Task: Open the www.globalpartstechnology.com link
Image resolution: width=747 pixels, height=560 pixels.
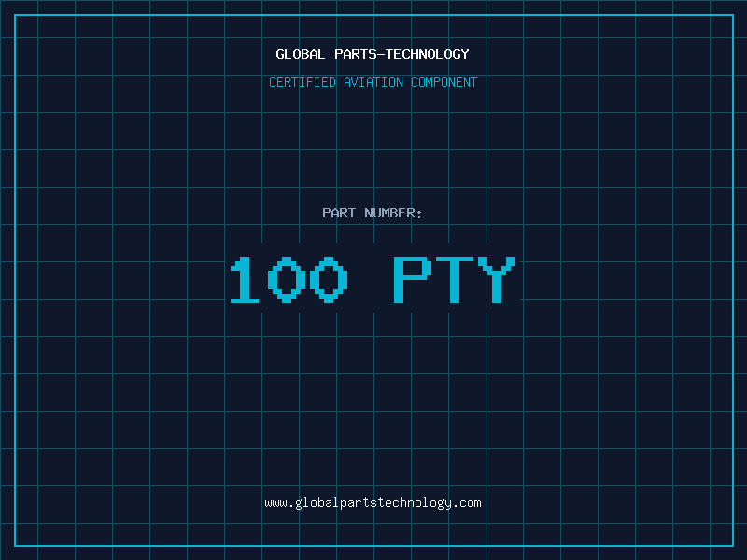Action: (x=373, y=503)
